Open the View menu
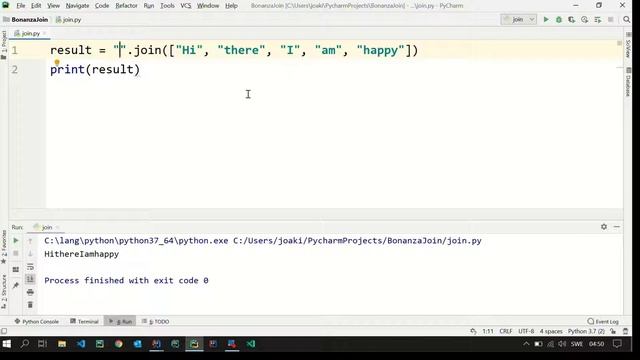Viewport: 640px width, 360px height. click(x=53, y=6)
